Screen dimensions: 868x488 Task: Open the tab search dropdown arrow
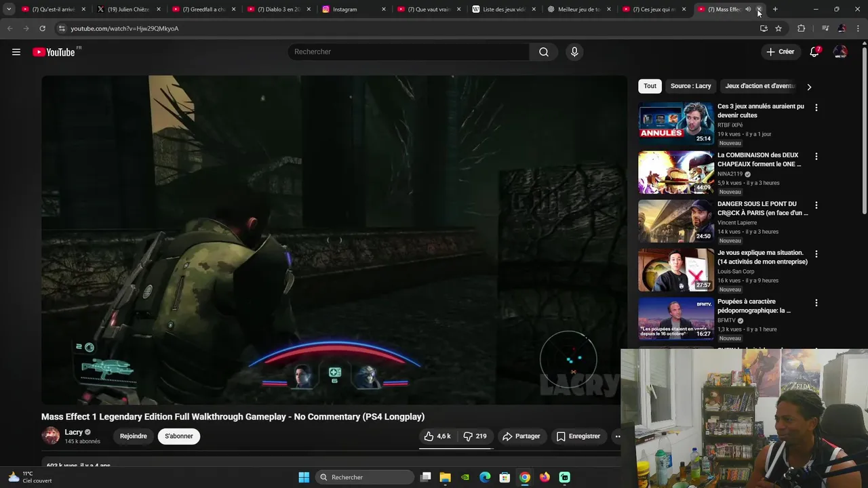pyautogui.click(x=9, y=9)
